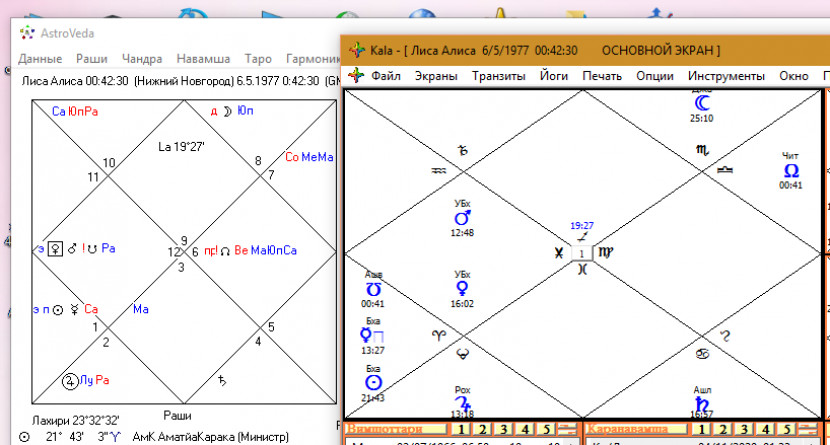This screenshot has height=445, width=830.
Task: Open the Данные menu in AstroVeda
Action: 40,59
